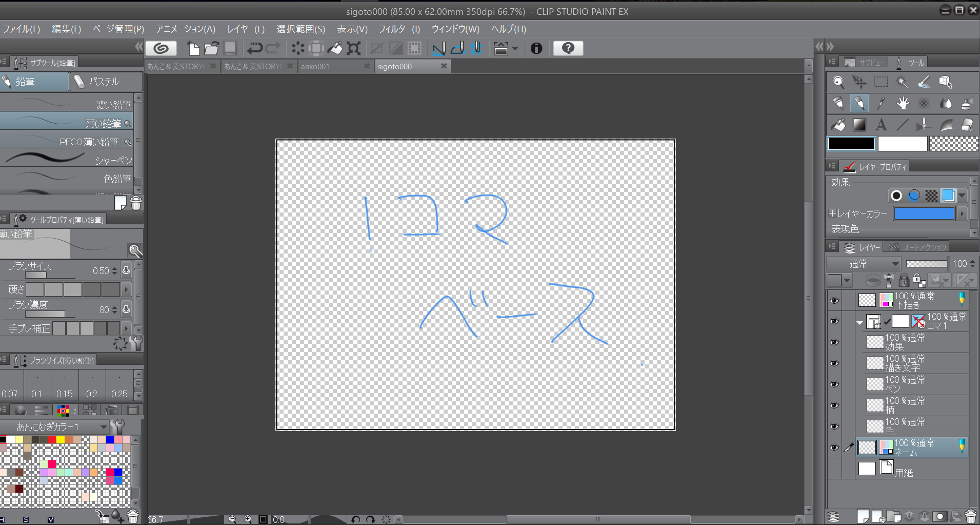Toggle the Lock layer padlock icon
The width and height of the screenshot is (980, 525).
(904, 280)
